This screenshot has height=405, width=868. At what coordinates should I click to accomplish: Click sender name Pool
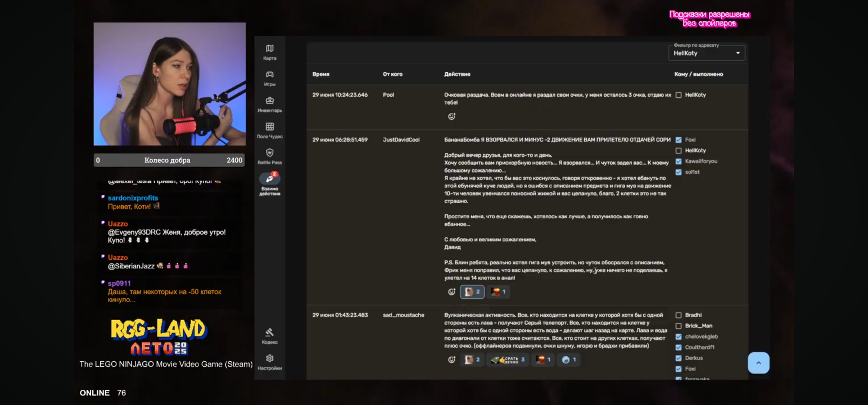pyautogui.click(x=388, y=95)
